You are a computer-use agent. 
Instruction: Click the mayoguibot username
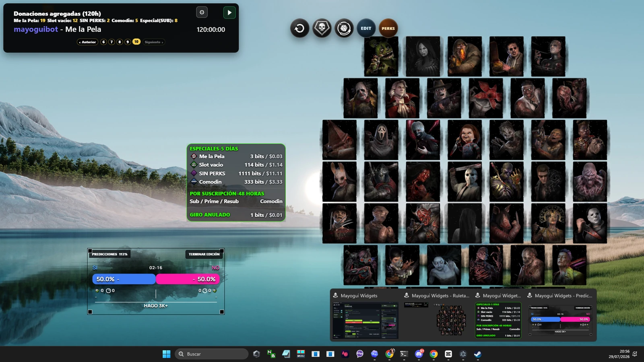click(36, 29)
